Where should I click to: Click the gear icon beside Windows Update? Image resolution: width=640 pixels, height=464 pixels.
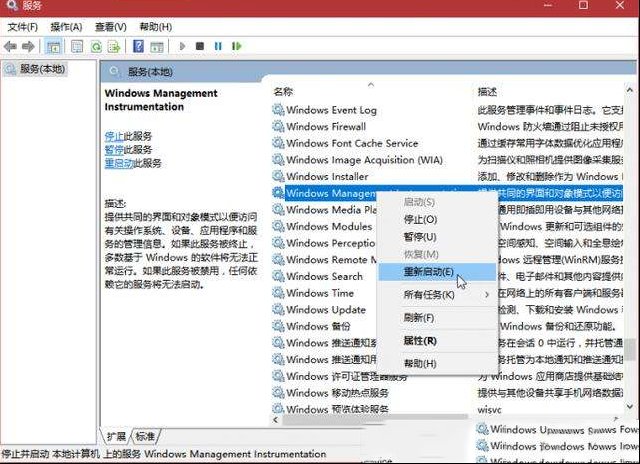pos(278,310)
